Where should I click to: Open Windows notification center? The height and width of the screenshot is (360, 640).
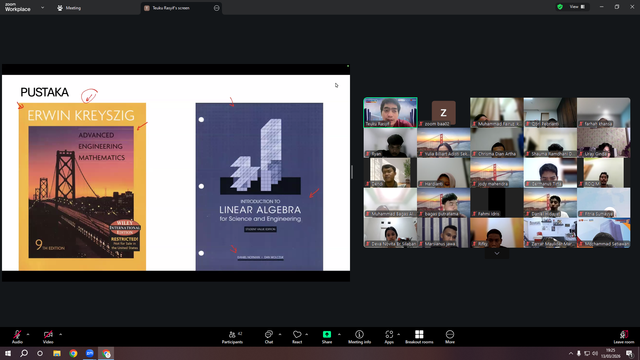point(630,353)
